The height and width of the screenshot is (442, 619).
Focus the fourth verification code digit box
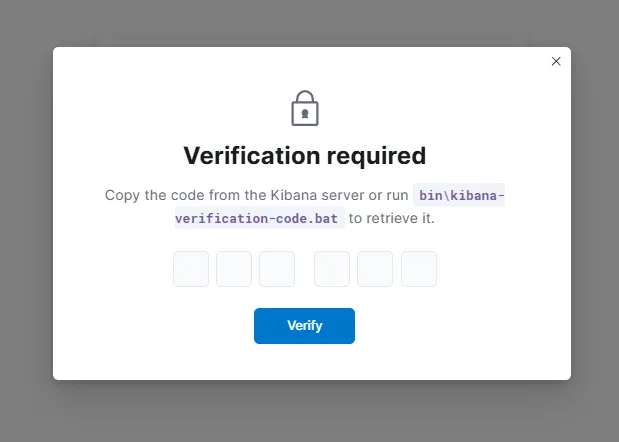coord(332,269)
